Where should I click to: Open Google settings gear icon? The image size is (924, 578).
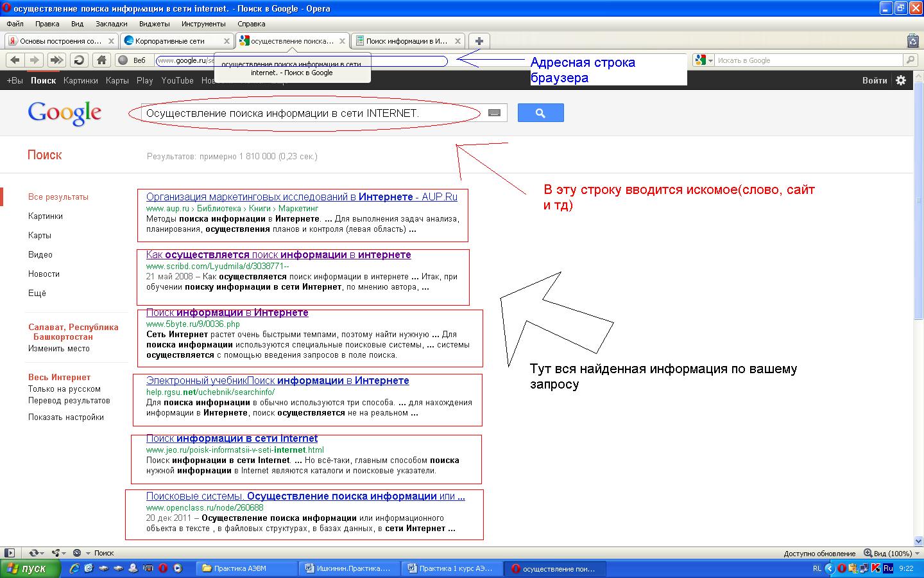click(x=901, y=80)
